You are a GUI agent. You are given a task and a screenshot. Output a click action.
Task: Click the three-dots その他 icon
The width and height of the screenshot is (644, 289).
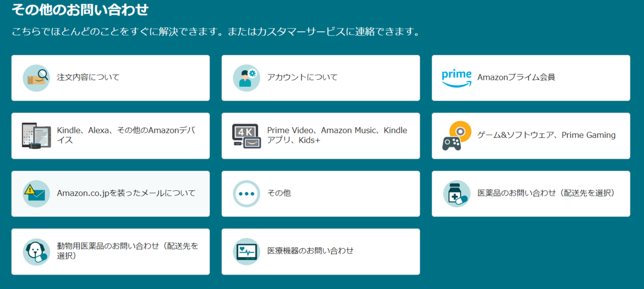pos(246,194)
